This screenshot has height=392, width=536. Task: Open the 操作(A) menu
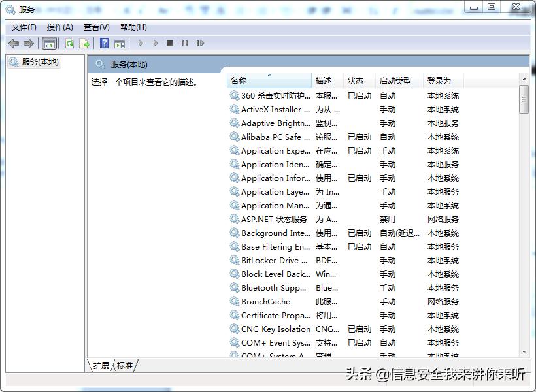[x=60, y=27]
